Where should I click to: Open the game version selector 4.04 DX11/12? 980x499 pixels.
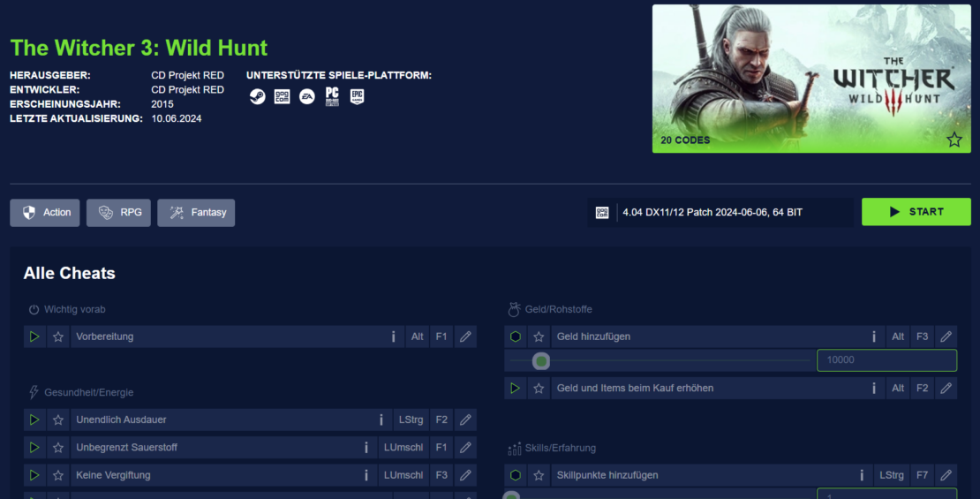(x=720, y=213)
